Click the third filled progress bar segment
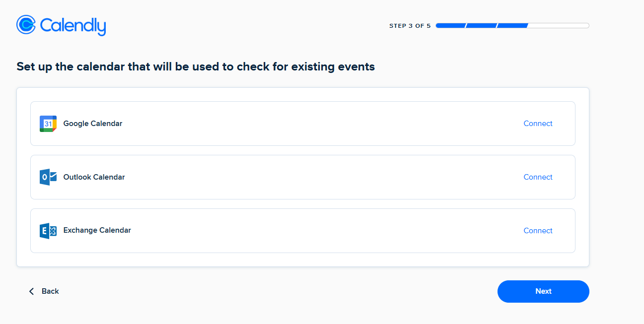 point(512,26)
